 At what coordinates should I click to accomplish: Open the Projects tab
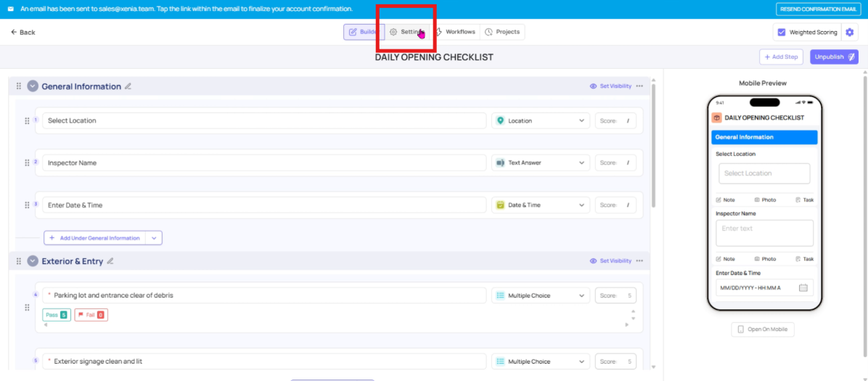point(502,32)
